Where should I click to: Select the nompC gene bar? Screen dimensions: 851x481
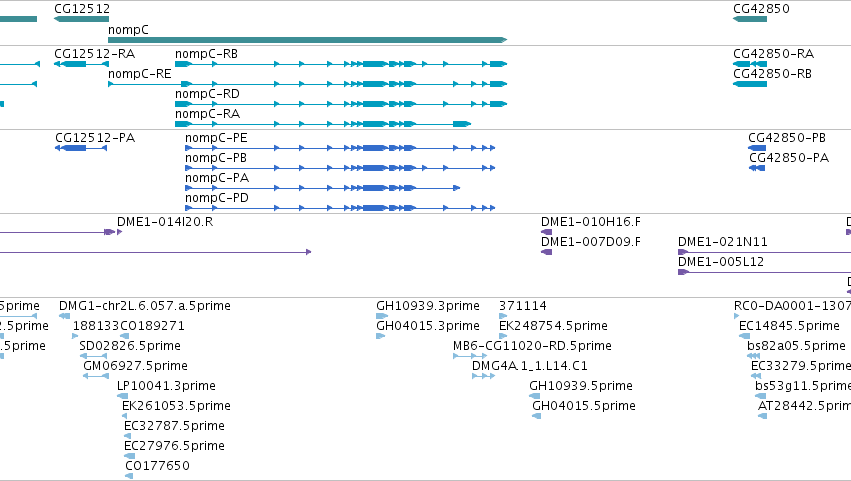click(x=307, y=40)
